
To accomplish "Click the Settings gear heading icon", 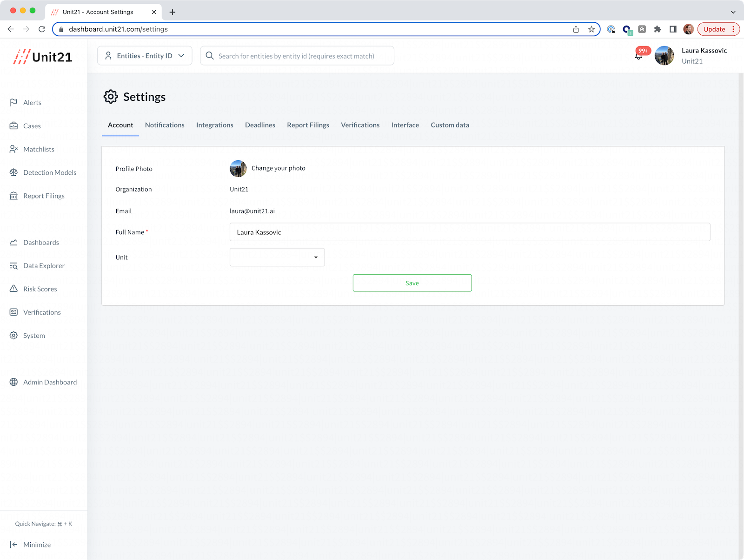I will pos(111,97).
